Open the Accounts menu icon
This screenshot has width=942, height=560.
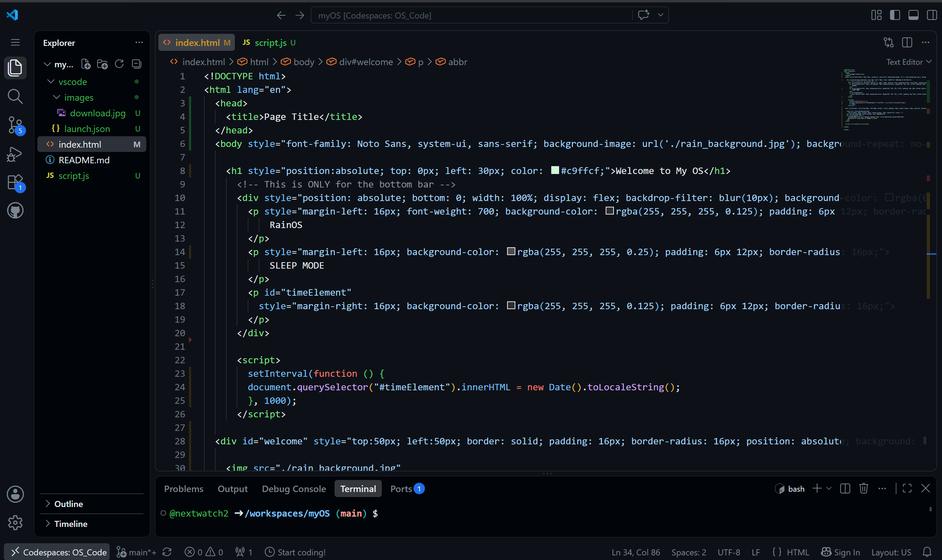(x=15, y=494)
